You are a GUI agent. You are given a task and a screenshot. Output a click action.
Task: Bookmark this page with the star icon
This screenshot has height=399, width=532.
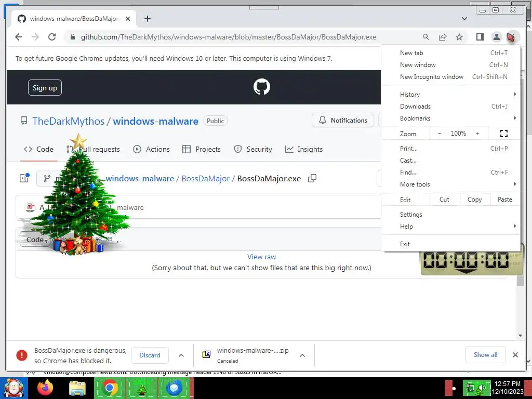(459, 37)
